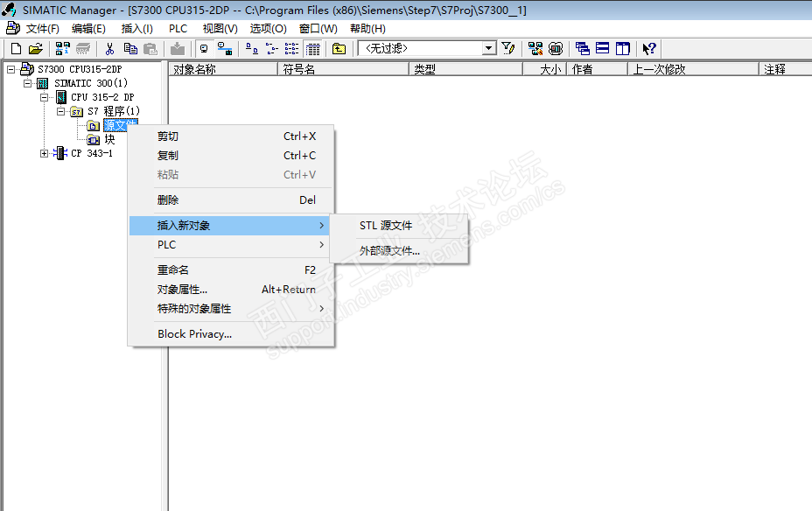Select the S7300 CPU315-2DP project item
The width and height of the screenshot is (812, 511).
click(80, 69)
